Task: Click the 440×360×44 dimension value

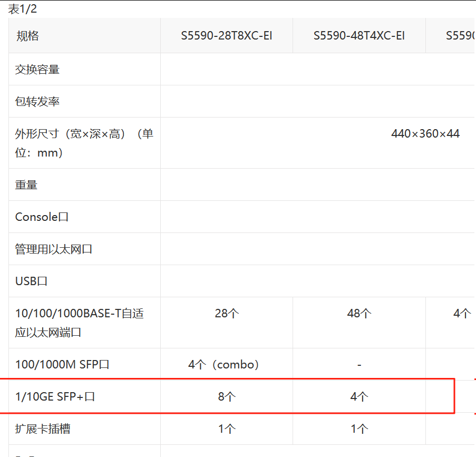Action: click(425, 134)
